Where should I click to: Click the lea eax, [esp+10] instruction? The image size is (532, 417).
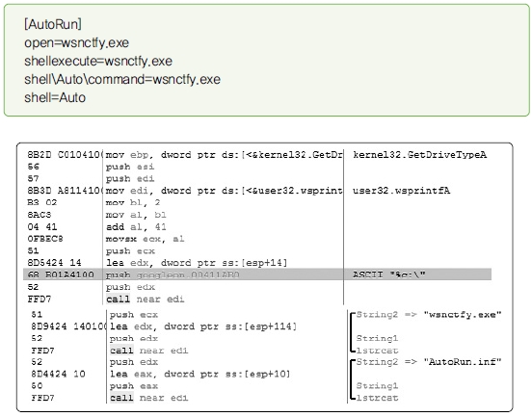pyautogui.click(x=199, y=374)
